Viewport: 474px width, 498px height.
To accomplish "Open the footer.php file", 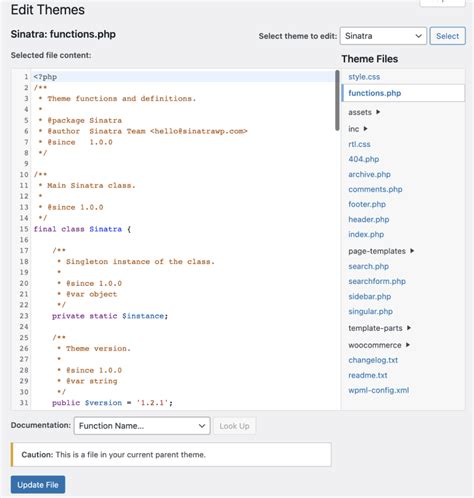I will [x=367, y=204].
